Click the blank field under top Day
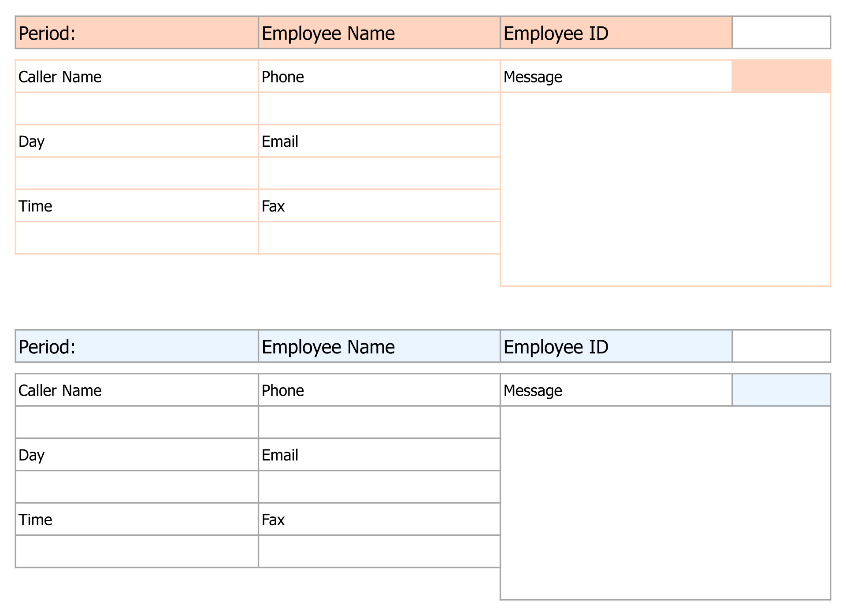Screen dimensions: 846x616 (137, 173)
